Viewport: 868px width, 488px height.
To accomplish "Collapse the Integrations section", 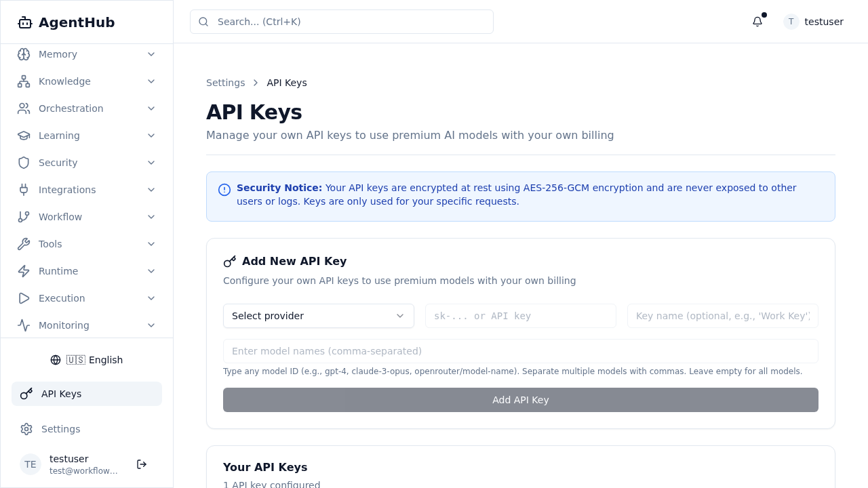I will pyautogui.click(x=151, y=190).
